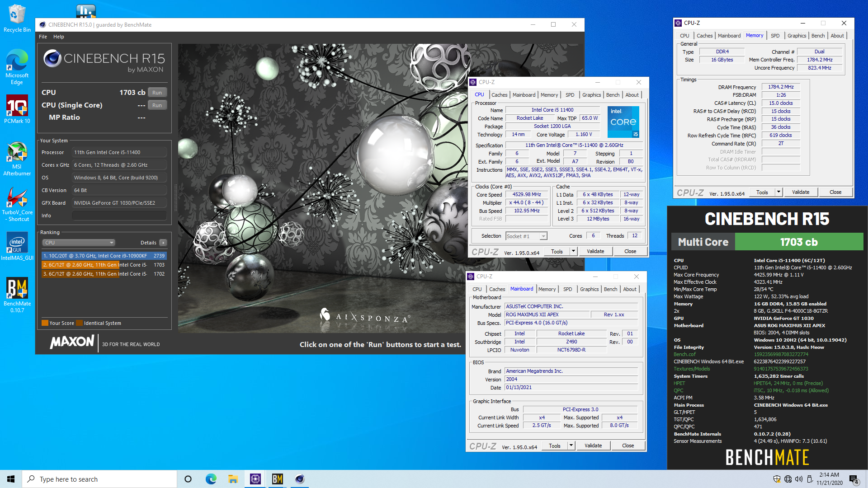Click the GFX Board NVIDIA GeForce field

coord(119,203)
